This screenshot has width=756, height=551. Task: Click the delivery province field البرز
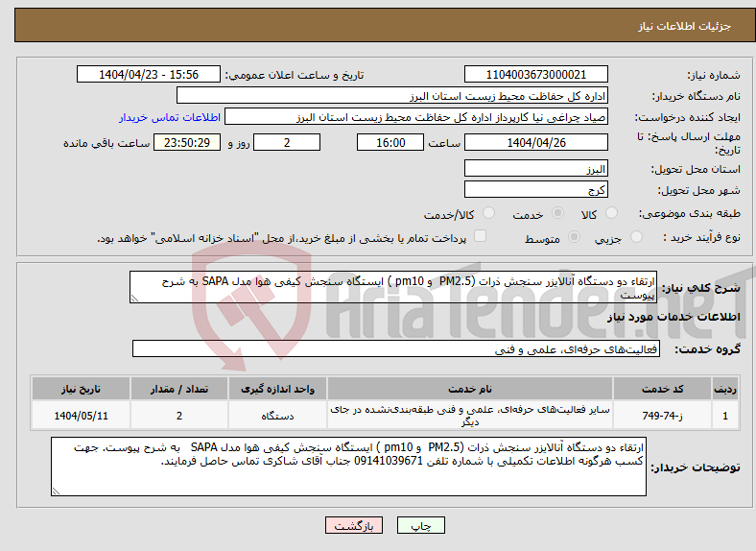pos(535,168)
